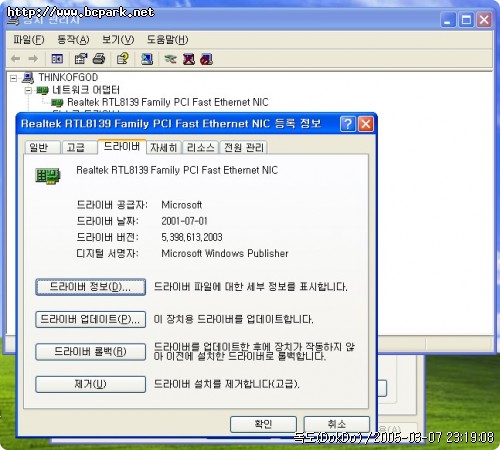Click the Forward arrow in Device Manager toolbar
The width and height of the screenshot is (500, 450).
coord(33,59)
